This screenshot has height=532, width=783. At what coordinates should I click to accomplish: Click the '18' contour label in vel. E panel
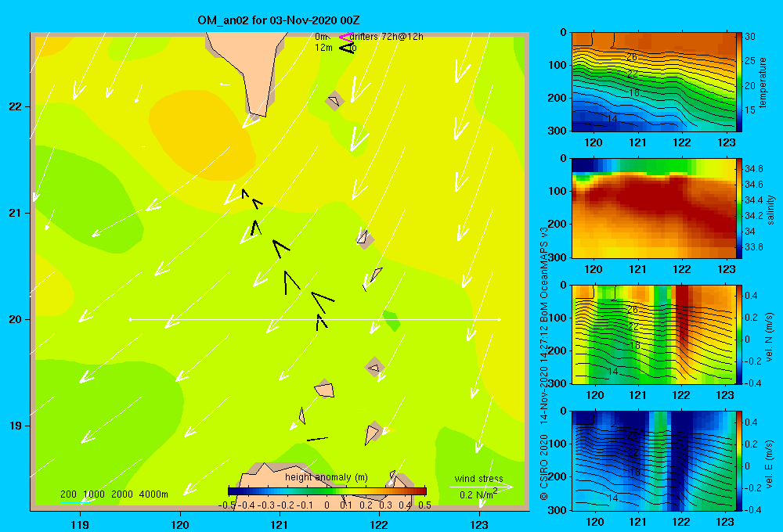point(634,472)
